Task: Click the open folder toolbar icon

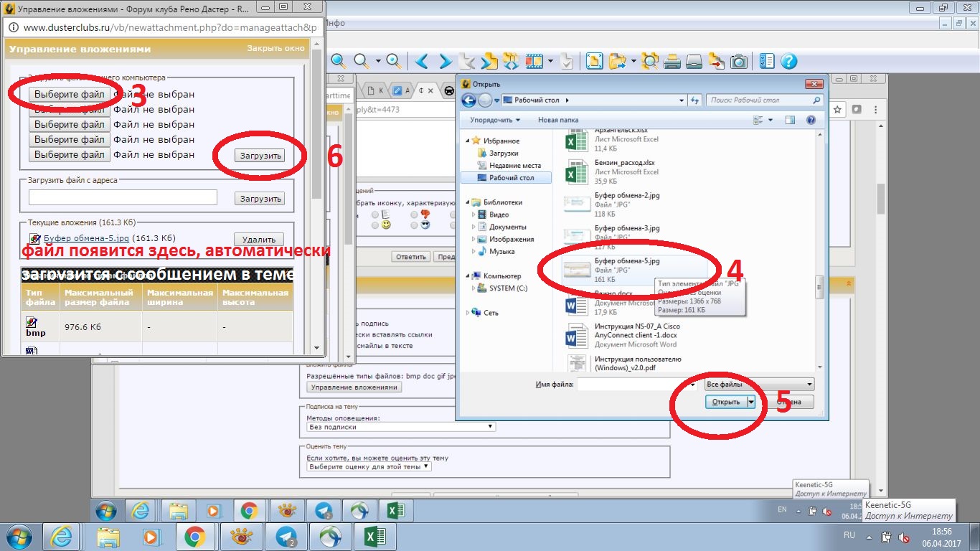Action: pyautogui.click(x=617, y=61)
